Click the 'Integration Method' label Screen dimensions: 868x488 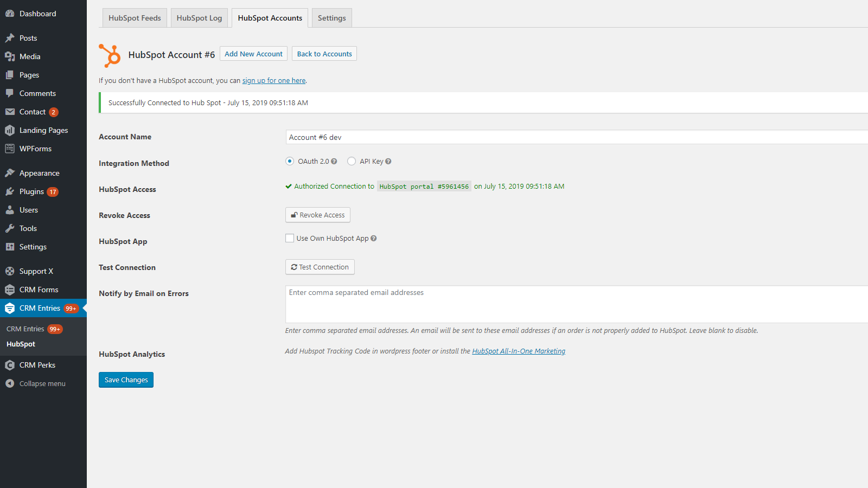tap(134, 163)
